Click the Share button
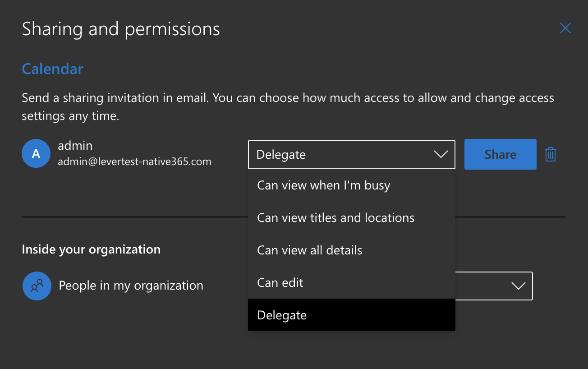The image size is (588, 369). (x=500, y=154)
